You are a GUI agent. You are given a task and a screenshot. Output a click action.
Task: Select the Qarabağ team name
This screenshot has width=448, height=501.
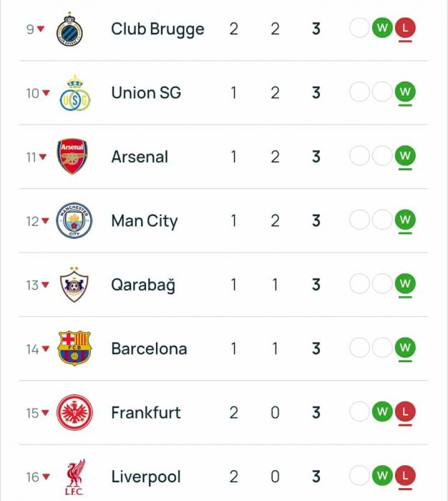[x=142, y=285]
